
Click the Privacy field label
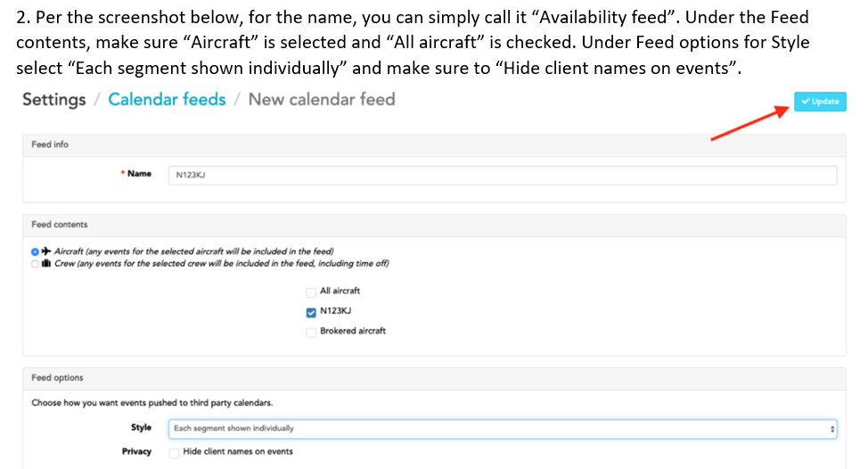[136, 452]
